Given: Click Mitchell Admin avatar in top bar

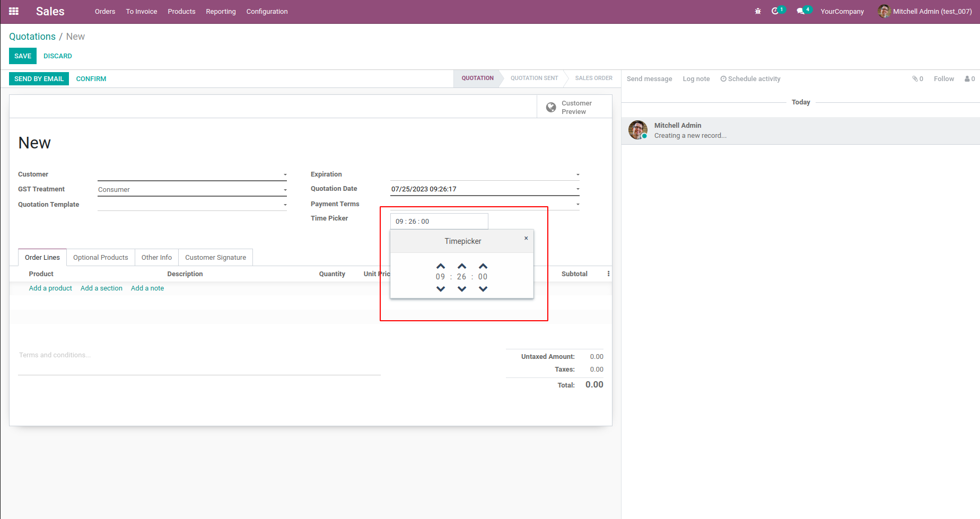Looking at the screenshot, I should tap(884, 11).
